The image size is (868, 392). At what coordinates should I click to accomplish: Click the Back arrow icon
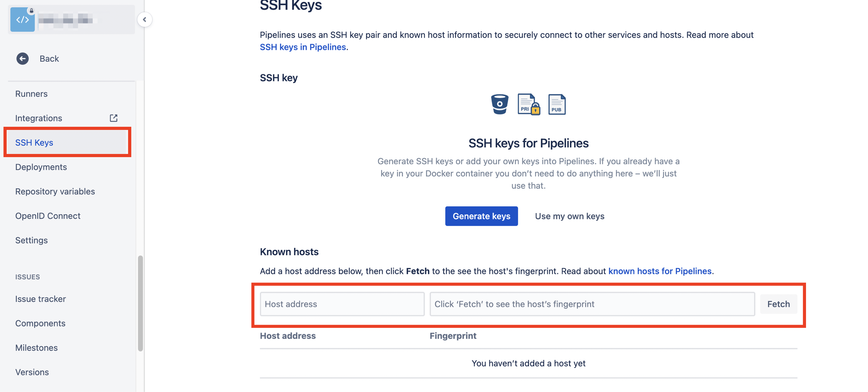point(22,58)
